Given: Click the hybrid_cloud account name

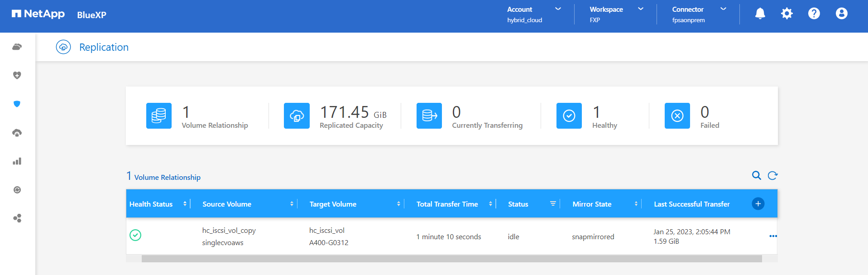Looking at the screenshot, I should (x=525, y=20).
